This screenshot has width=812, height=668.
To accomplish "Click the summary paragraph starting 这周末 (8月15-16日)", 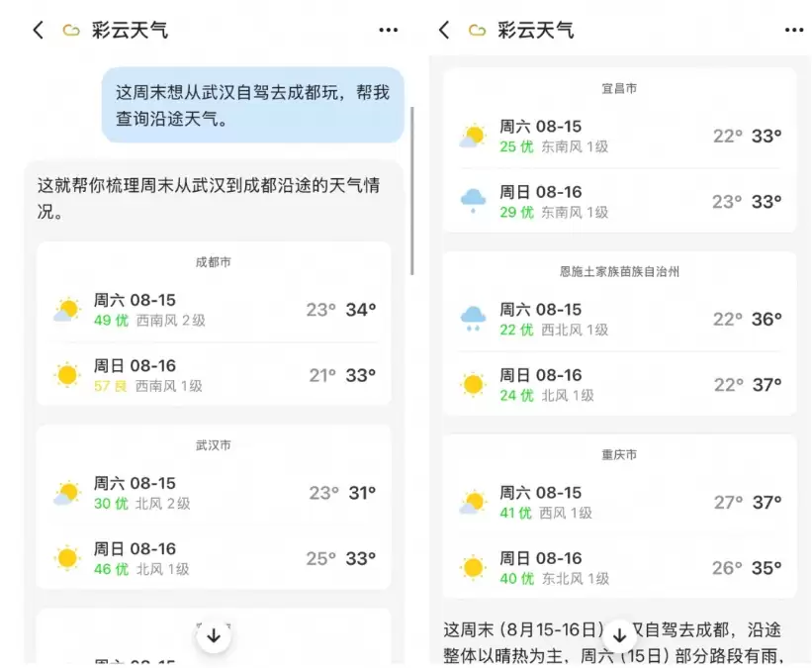I will tap(612, 642).
